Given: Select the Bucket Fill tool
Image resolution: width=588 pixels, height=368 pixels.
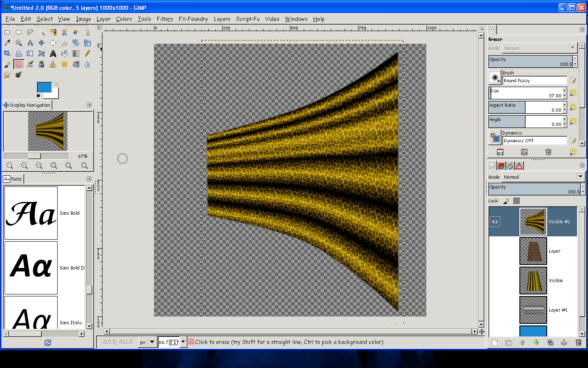Looking at the screenshot, I should click(64, 53).
